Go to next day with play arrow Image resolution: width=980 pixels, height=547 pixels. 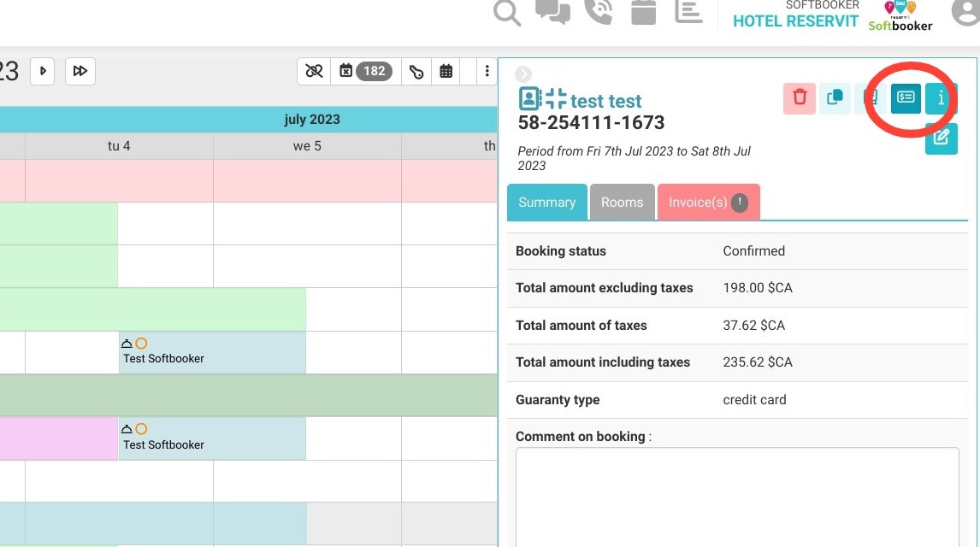click(43, 71)
